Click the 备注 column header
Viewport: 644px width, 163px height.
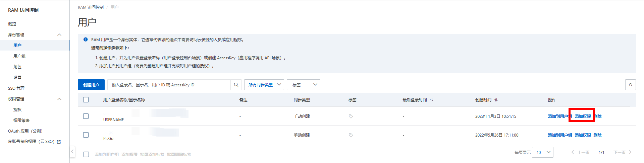point(243,100)
